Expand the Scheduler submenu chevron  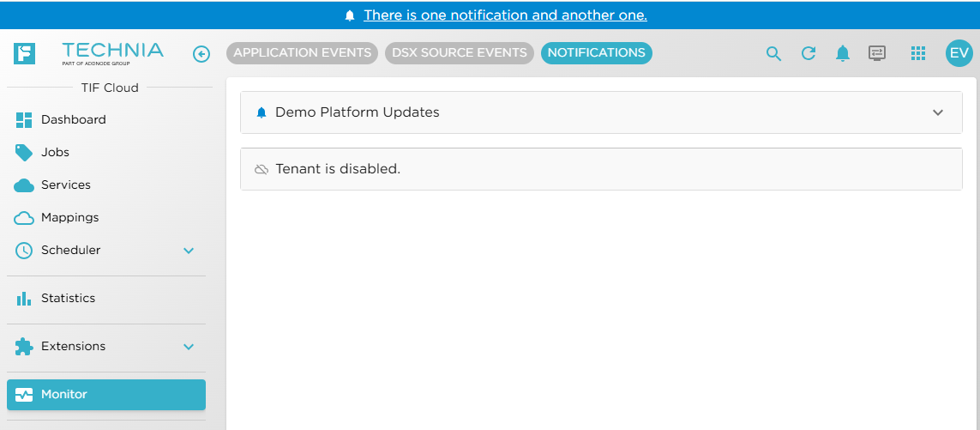(189, 251)
